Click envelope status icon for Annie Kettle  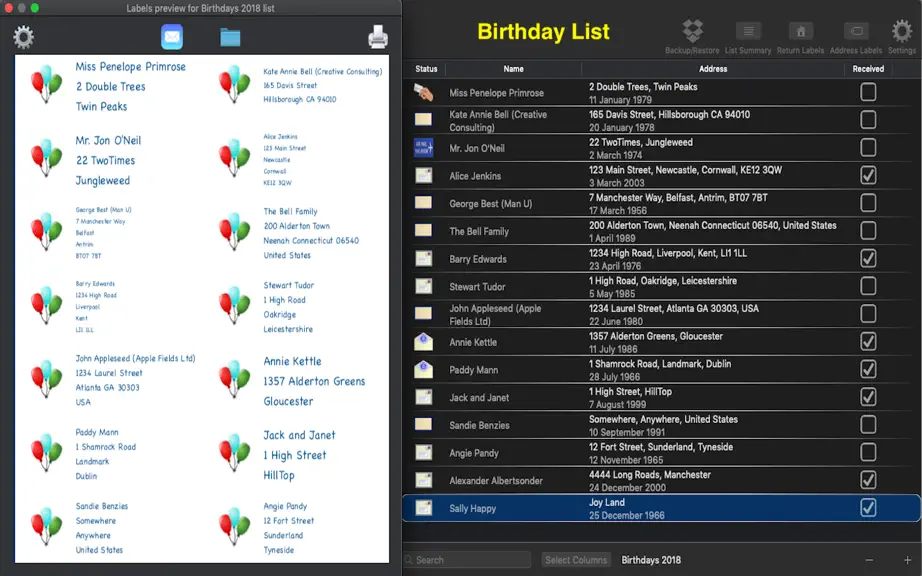click(x=423, y=341)
